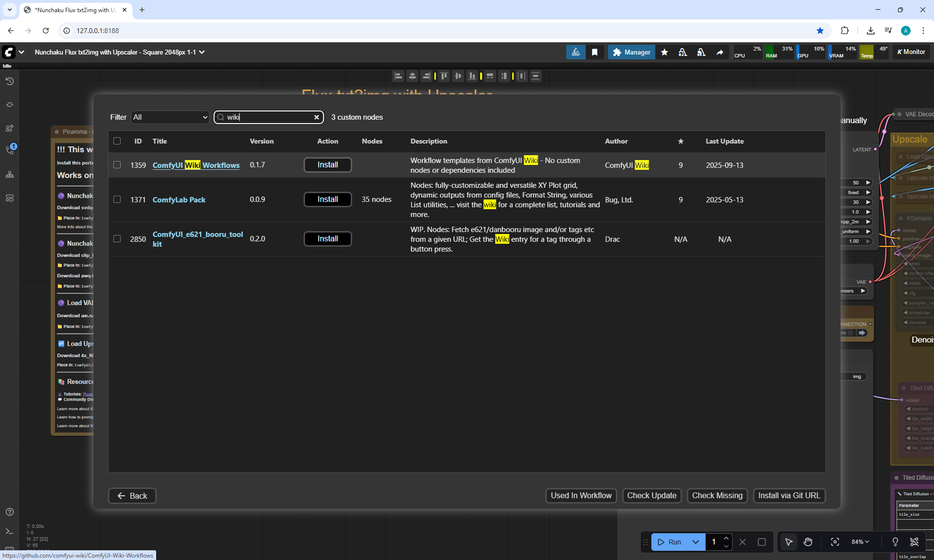Open the queue history sidebar icon
Image resolution: width=934 pixels, height=560 pixels.
pyautogui.click(x=9, y=81)
